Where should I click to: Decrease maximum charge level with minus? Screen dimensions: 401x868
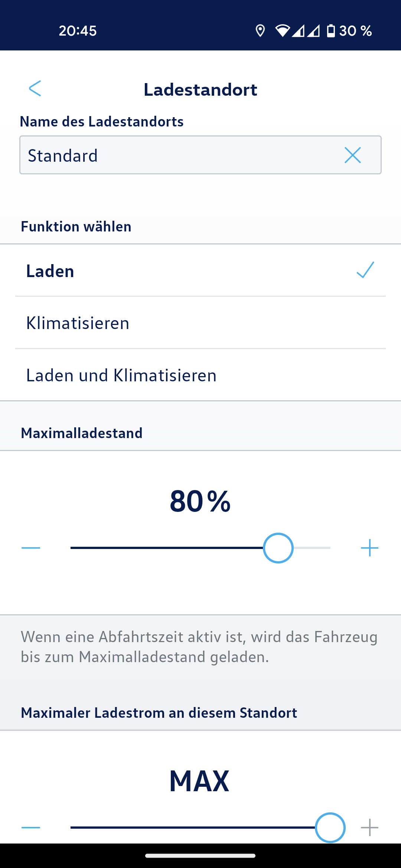(31, 548)
